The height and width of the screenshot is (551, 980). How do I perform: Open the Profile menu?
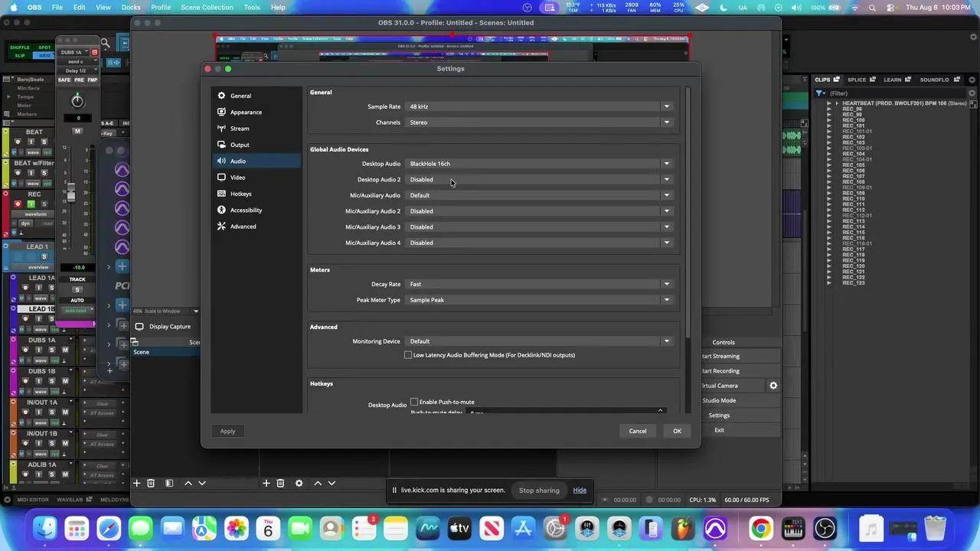coord(161,8)
